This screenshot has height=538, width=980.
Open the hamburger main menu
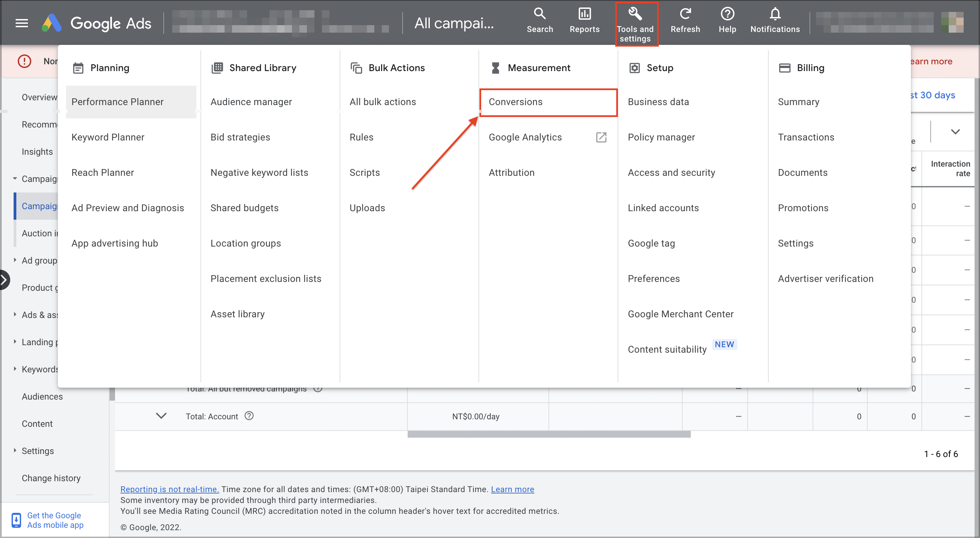[22, 23]
